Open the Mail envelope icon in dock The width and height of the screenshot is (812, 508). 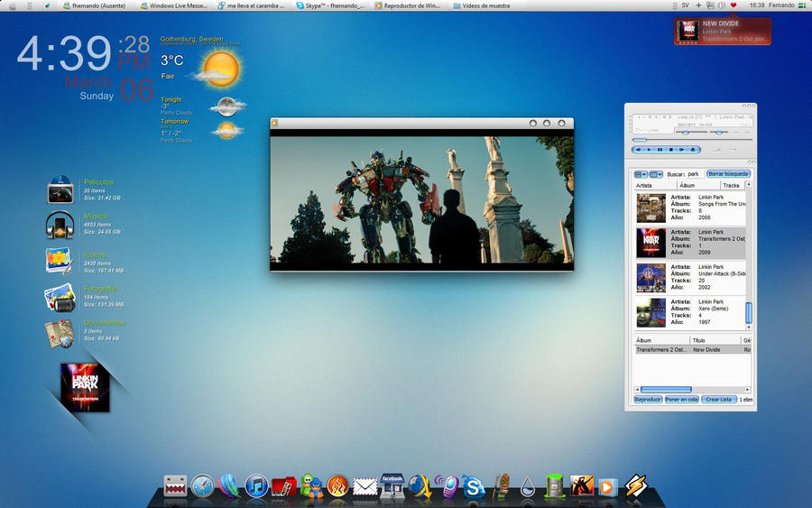[x=365, y=487]
